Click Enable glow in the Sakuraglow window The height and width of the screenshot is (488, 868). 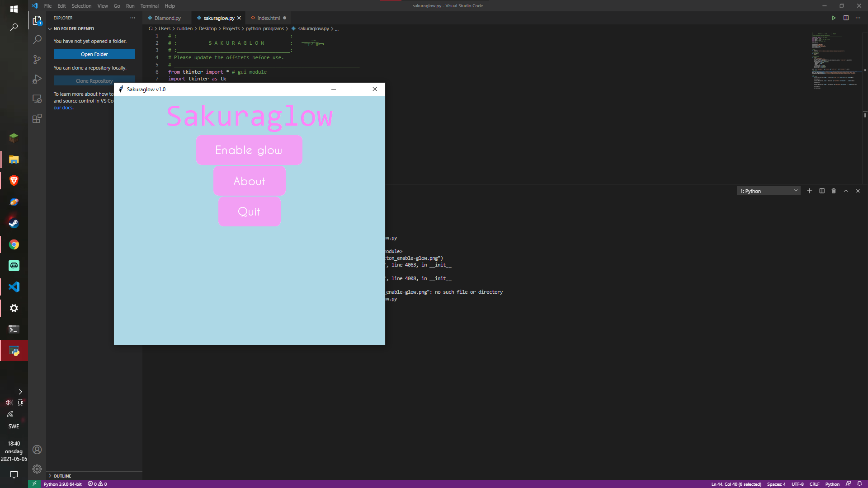pos(249,150)
